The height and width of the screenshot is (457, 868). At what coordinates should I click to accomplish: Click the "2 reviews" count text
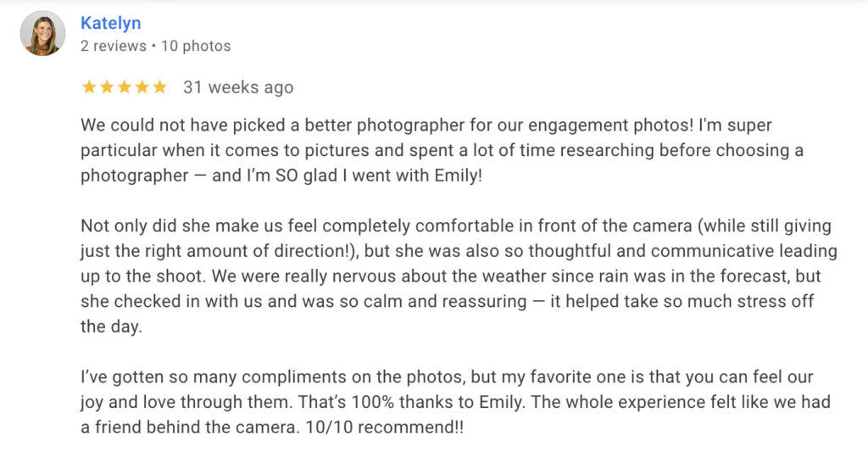point(114,46)
